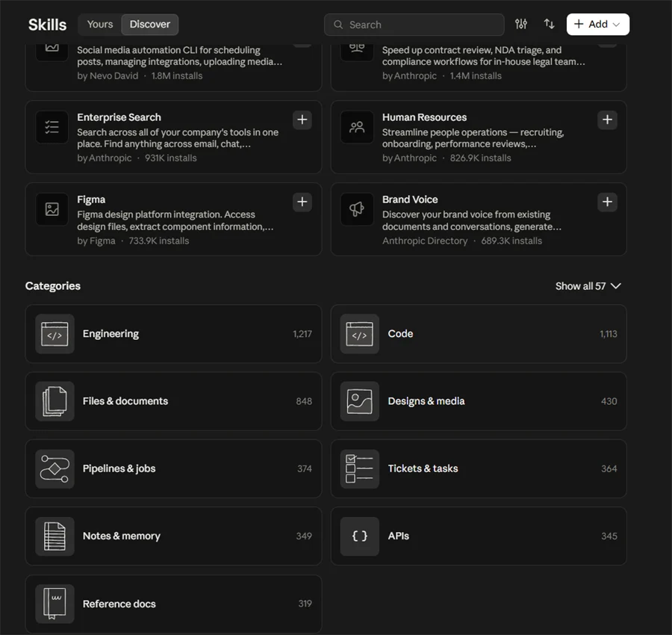Open the Pipelines & jobs category
This screenshot has height=635, width=672.
coord(173,468)
